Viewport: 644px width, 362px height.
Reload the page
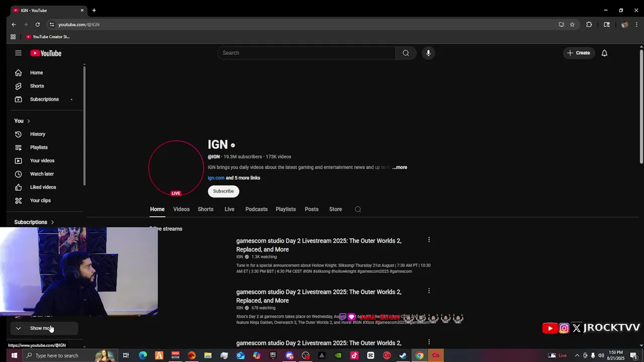pos(37,24)
